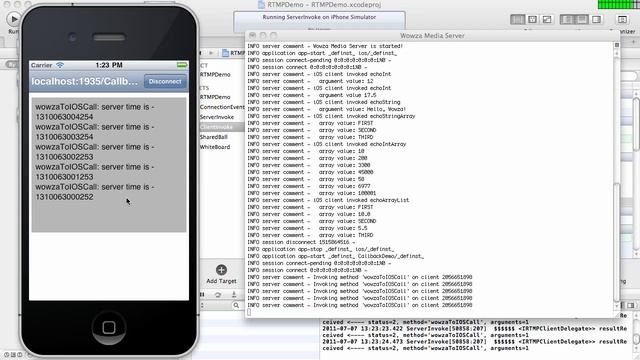The image size is (640, 360).
Task: Click the scroll-up arrow in Wowza window
Action: pos(617,53)
